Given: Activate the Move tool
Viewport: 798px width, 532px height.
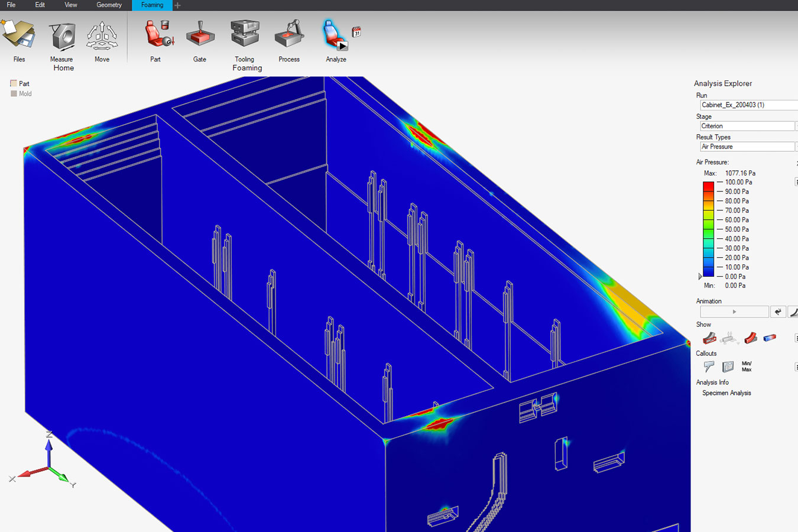Looking at the screenshot, I should pyautogui.click(x=102, y=37).
